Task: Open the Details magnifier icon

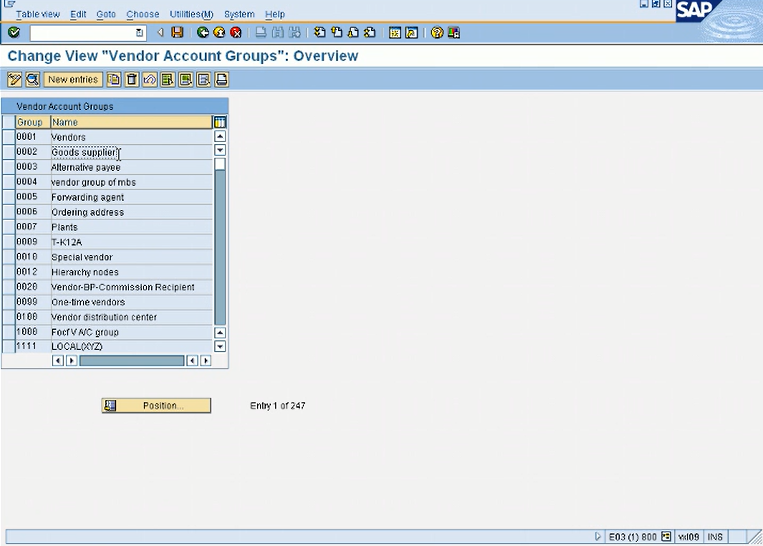Action: coord(33,79)
